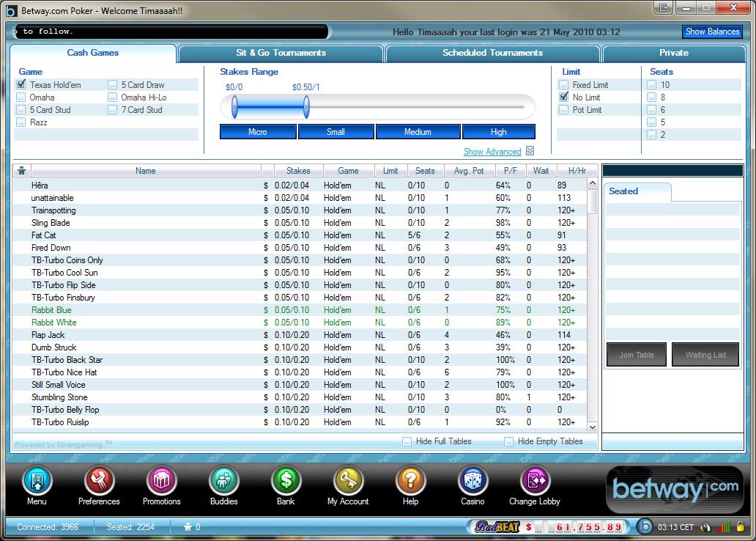756x541 pixels.
Task: Open the Menu icon in bottom bar
Action: (x=37, y=481)
